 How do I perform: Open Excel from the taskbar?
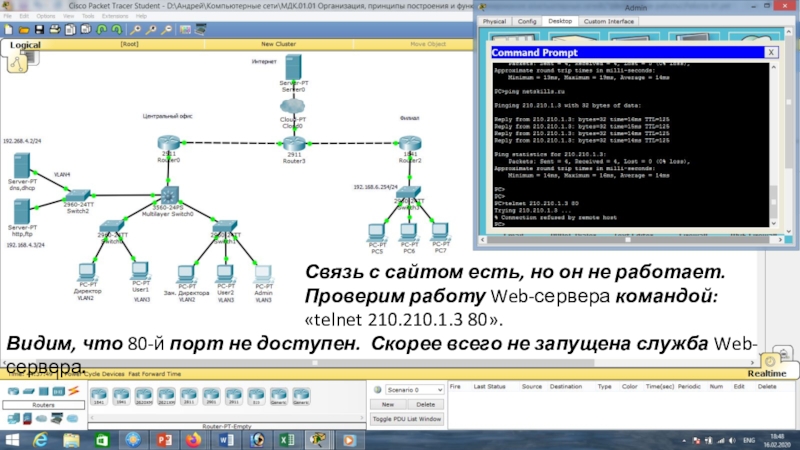click(287, 440)
